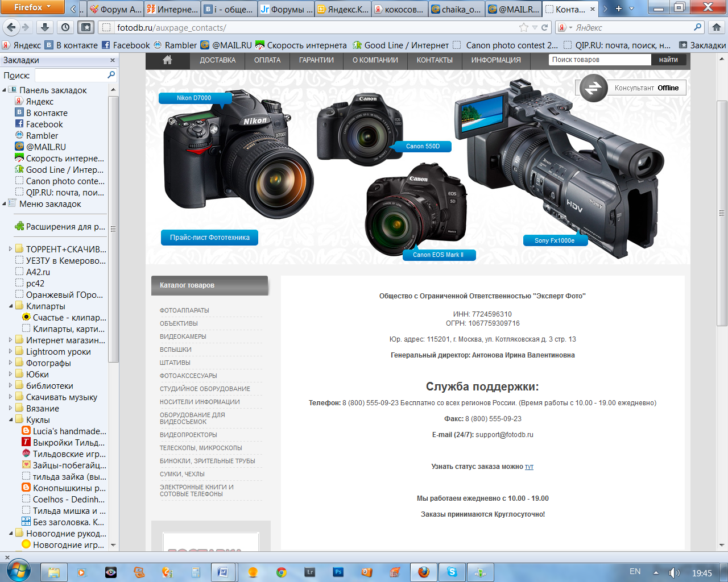Click the page vertical scrollbar thumb
The image size is (728, 582).
(x=722, y=213)
